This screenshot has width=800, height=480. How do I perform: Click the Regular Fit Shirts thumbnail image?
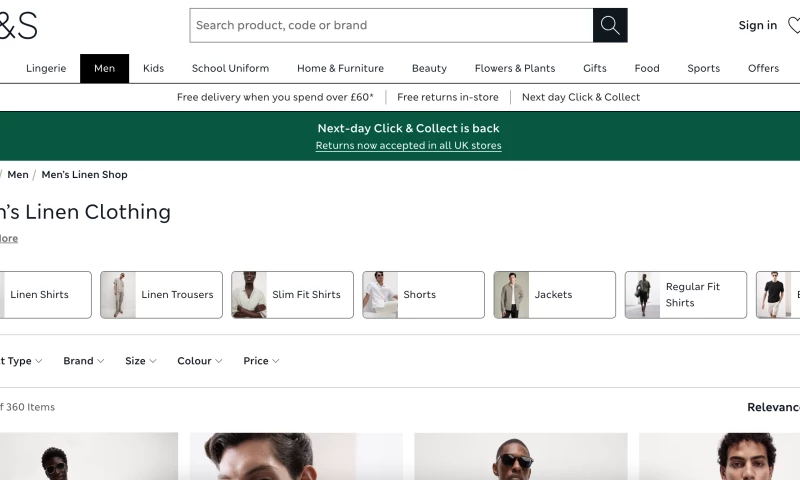pyautogui.click(x=643, y=295)
